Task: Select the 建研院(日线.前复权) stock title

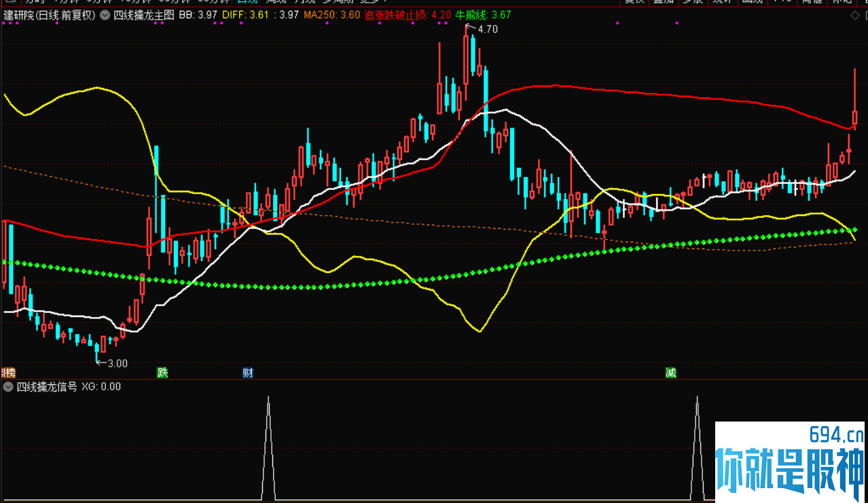Action: 50,15
